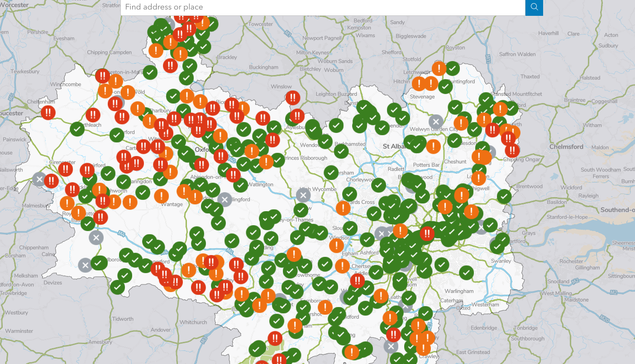This screenshot has height=364, width=635.
Task: Click the gray cluster marker near Marlborough
Action: pos(85,265)
